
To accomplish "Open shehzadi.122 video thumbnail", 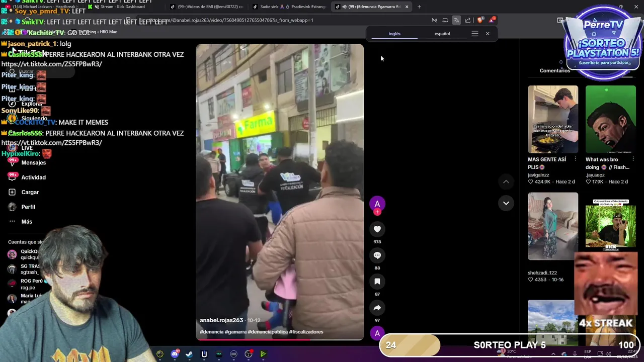I will coord(553,226).
